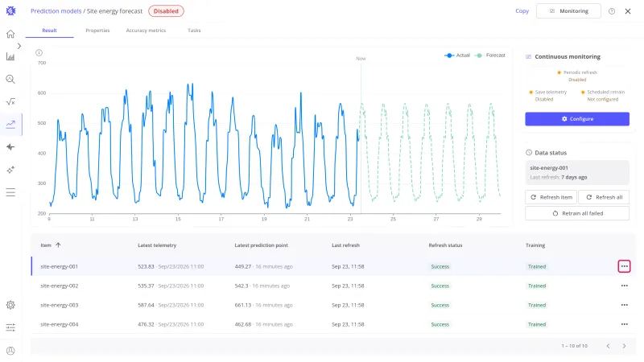Image resolution: width=644 pixels, height=362 pixels.
Task: Select the site-energy-003 row
Action: click(333, 305)
